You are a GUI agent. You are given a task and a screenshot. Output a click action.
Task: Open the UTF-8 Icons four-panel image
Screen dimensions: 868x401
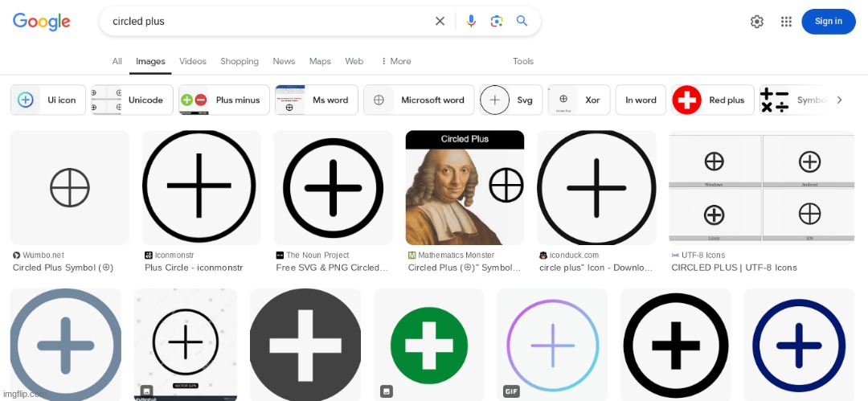click(x=762, y=188)
